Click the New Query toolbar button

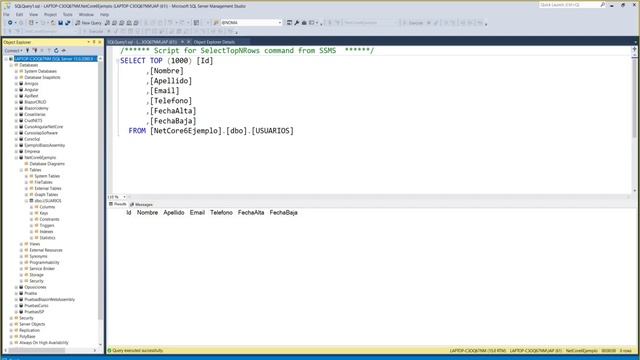pos(88,23)
